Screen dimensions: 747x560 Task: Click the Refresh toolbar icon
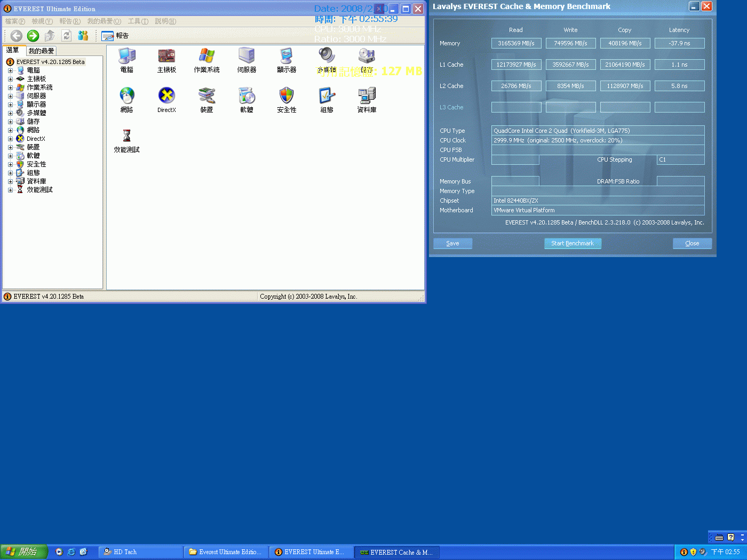click(66, 36)
